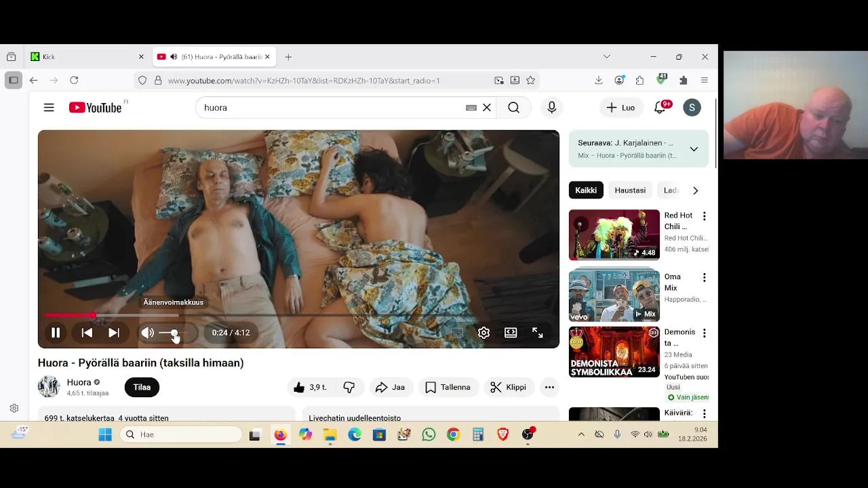Close the Kick tab
868x488 pixels.
(141, 57)
